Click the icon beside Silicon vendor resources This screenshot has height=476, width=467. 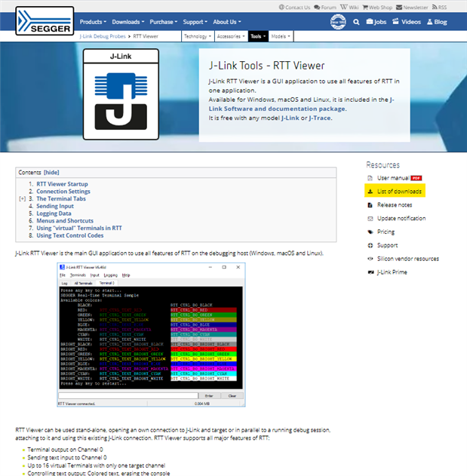(370, 259)
